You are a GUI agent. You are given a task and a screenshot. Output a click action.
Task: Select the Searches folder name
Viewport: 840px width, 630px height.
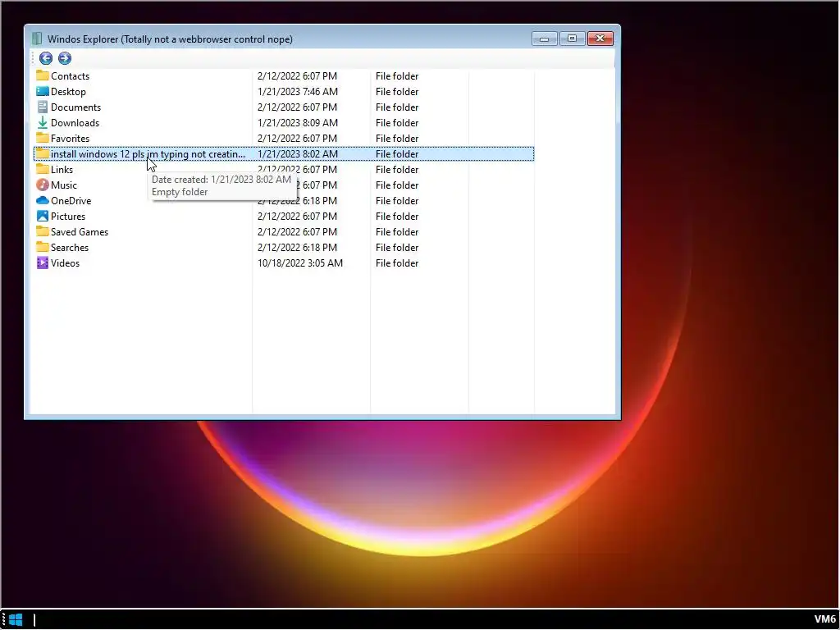point(70,247)
